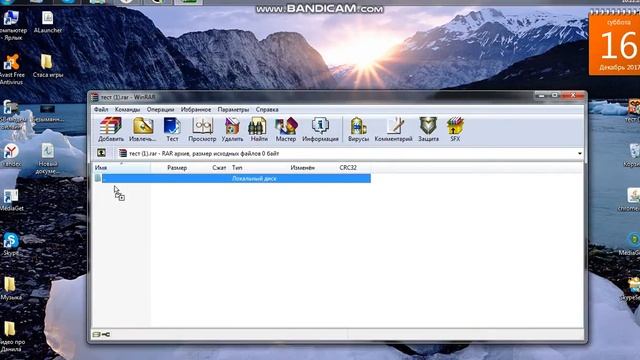Open the Команды menu
Image resolution: width=640 pixels, height=360 pixels.
coord(127,109)
